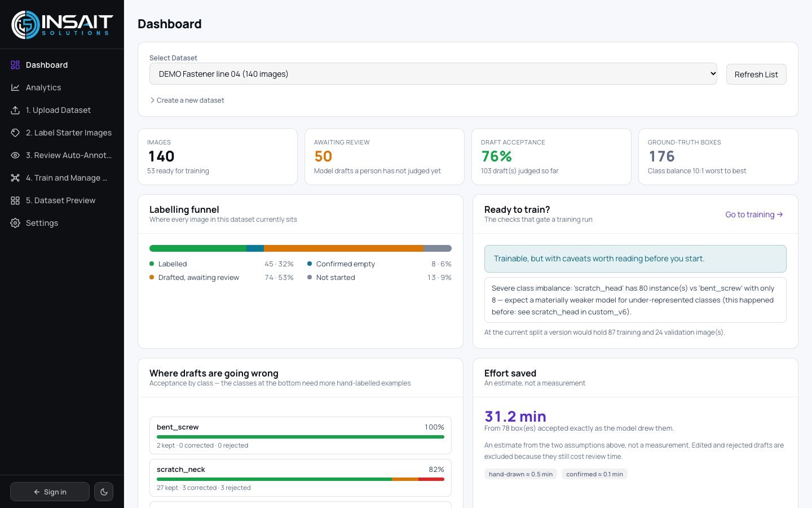Click the bent_screw acceptance progress bar

pyautogui.click(x=301, y=437)
